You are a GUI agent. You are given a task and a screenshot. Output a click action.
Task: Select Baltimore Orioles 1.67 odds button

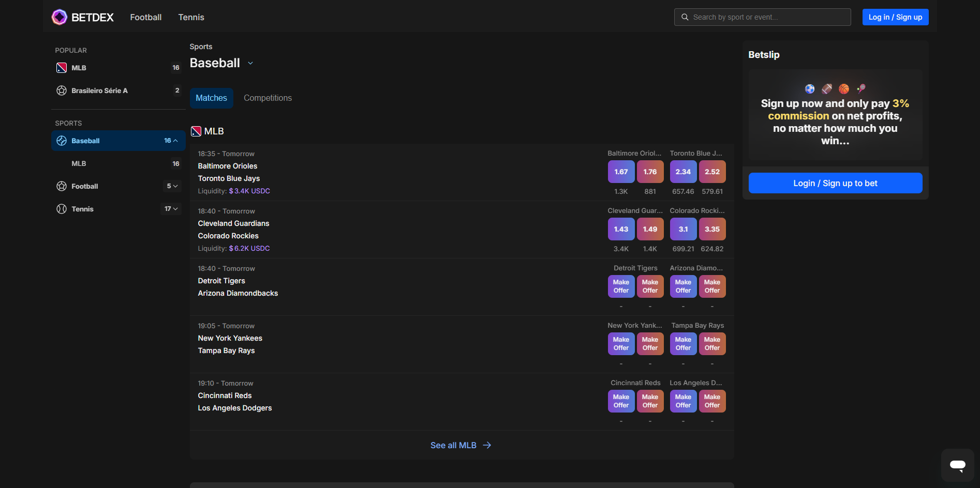[x=621, y=172]
